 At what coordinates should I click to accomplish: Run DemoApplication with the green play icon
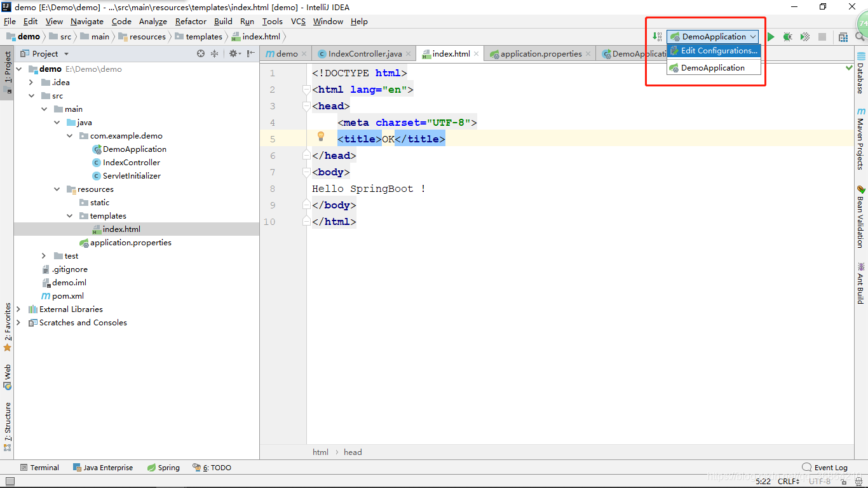click(771, 37)
